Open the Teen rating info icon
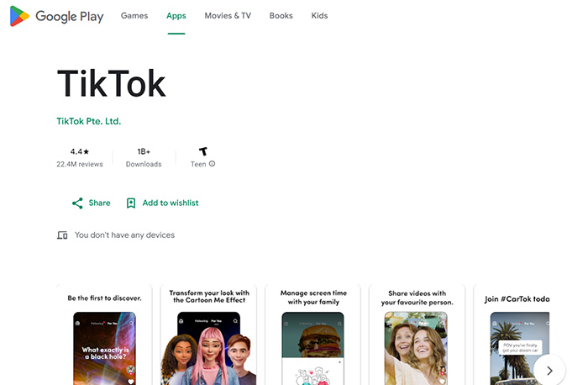 coord(213,164)
